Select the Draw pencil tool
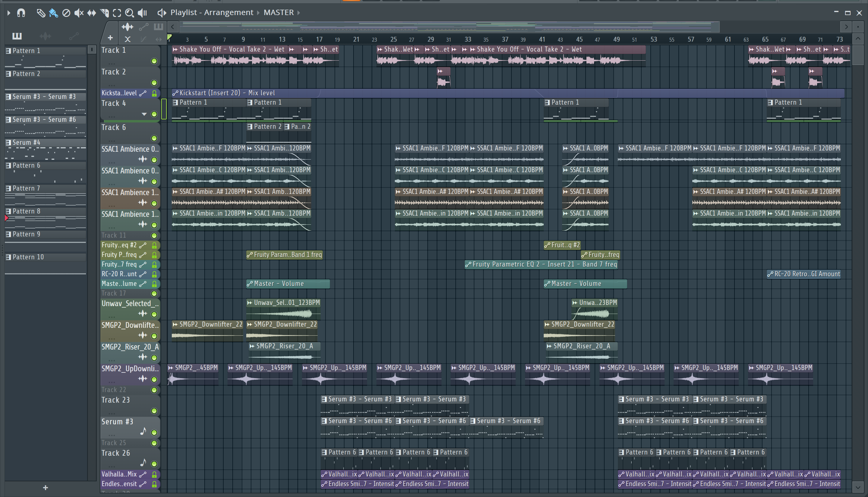Viewport: 868px width, 497px height. point(41,13)
